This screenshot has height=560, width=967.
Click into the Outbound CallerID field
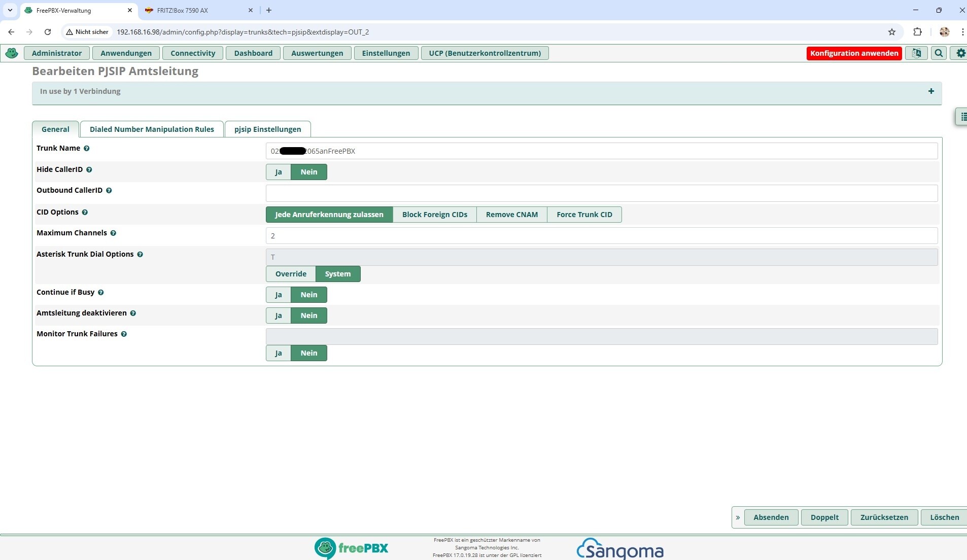pyautogui.click(x=601, y=193)
